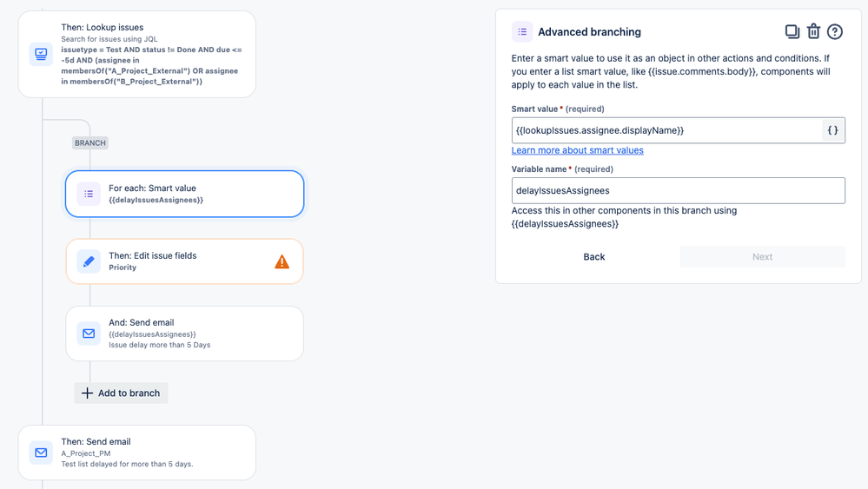This screenshot has width=868, height=489.
Task: Open Learn more about smart values link
Action: [x=578, y=150]
